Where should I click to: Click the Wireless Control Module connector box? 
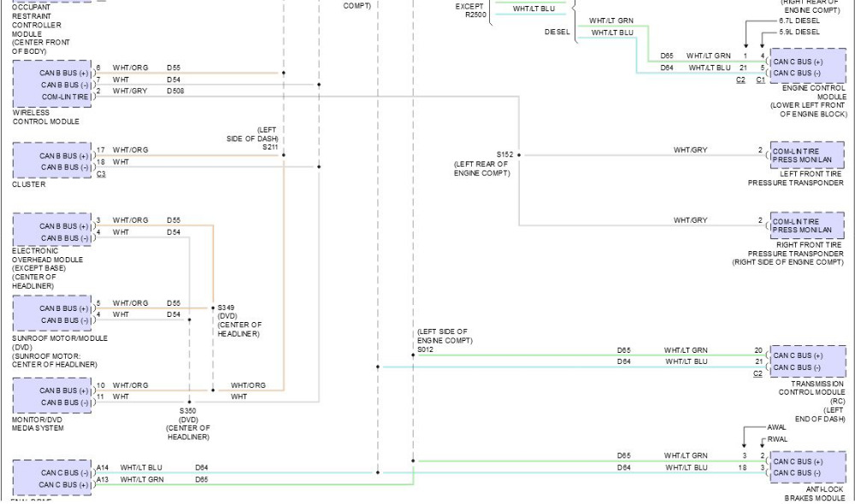52,84
